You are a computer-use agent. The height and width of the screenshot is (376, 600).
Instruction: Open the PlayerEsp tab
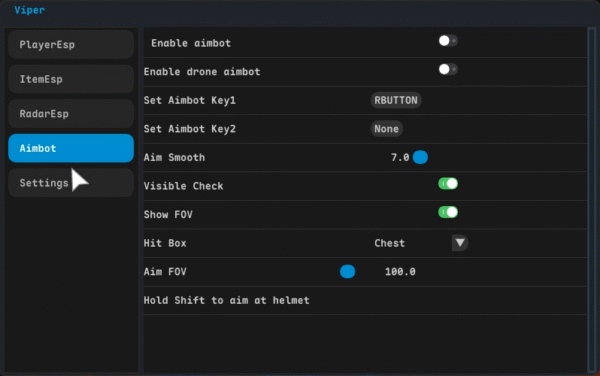71,45
